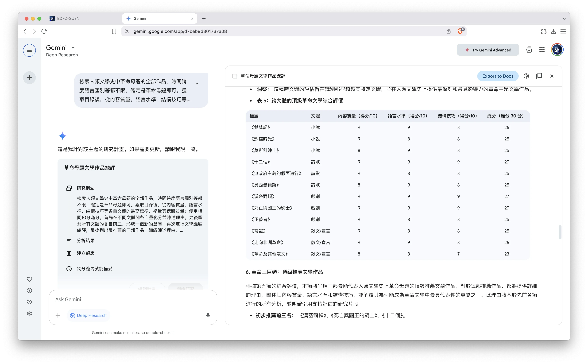The width and height of the screenshot is (588, 364).
Task: Open chat history via the clock icon
Action: tap(29, 302)
